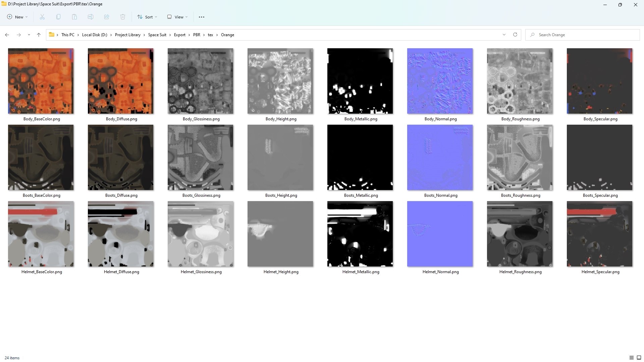This screenshot has width=644, height=362.
Task: Click the Cut icon in toolbar
Action: [x=42, y=17]
